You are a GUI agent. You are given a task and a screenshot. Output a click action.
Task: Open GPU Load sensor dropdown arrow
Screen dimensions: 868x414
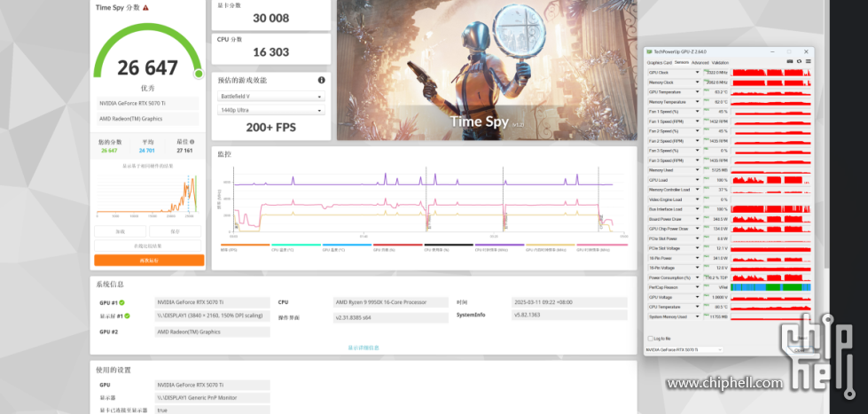tap(699, 180)
